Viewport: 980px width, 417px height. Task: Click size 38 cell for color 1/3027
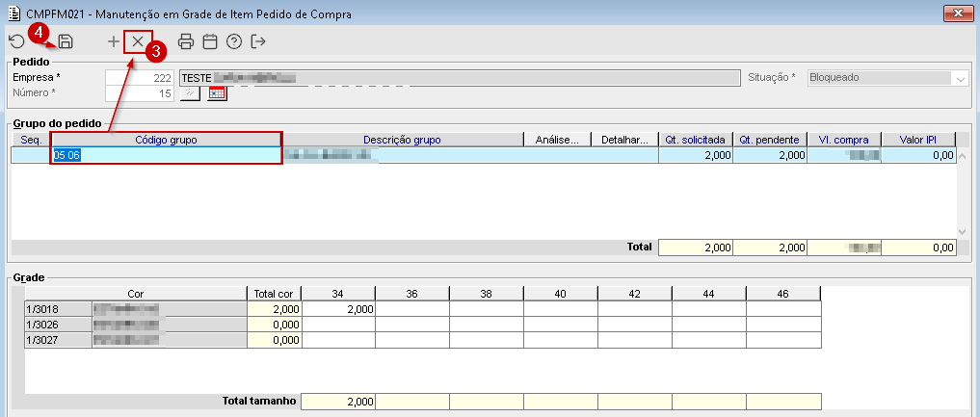(487, 340)
